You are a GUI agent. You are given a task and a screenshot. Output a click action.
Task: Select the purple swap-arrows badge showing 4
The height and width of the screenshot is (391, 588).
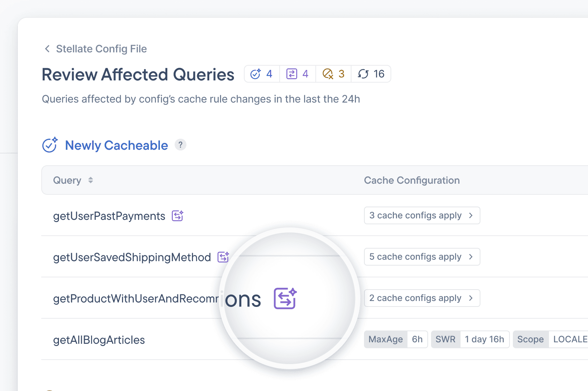[297, 74]
